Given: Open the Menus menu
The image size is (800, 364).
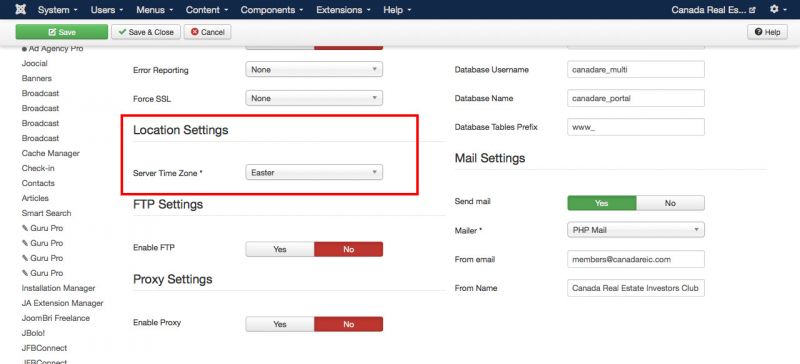Looking at the screenshot, I should [x=155, y=10].
